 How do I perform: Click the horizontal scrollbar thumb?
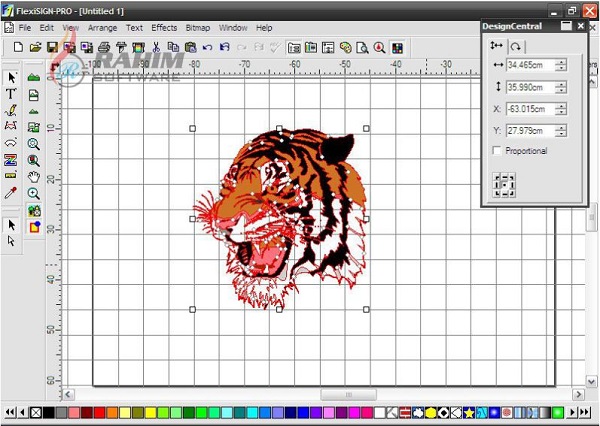click(348, 394)
